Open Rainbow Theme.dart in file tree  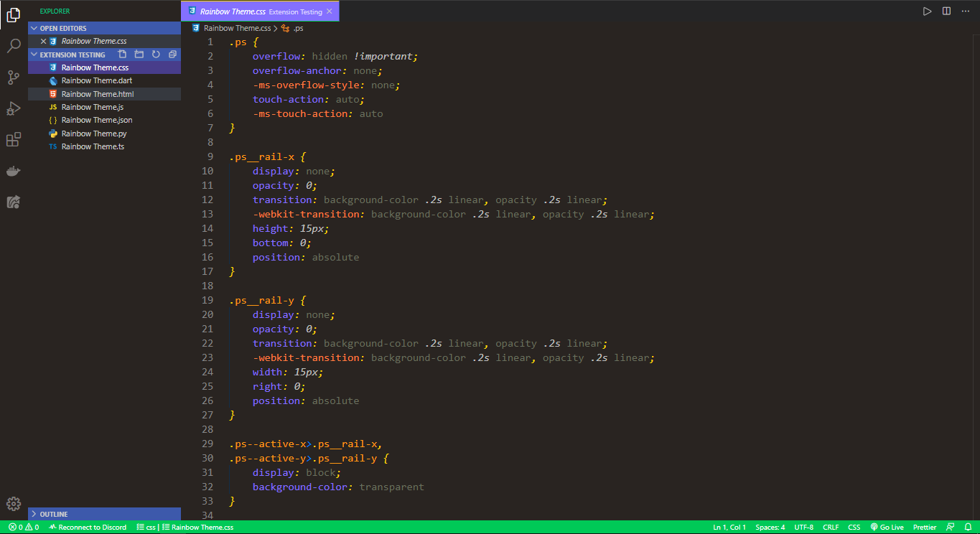[x=104, y=81]
